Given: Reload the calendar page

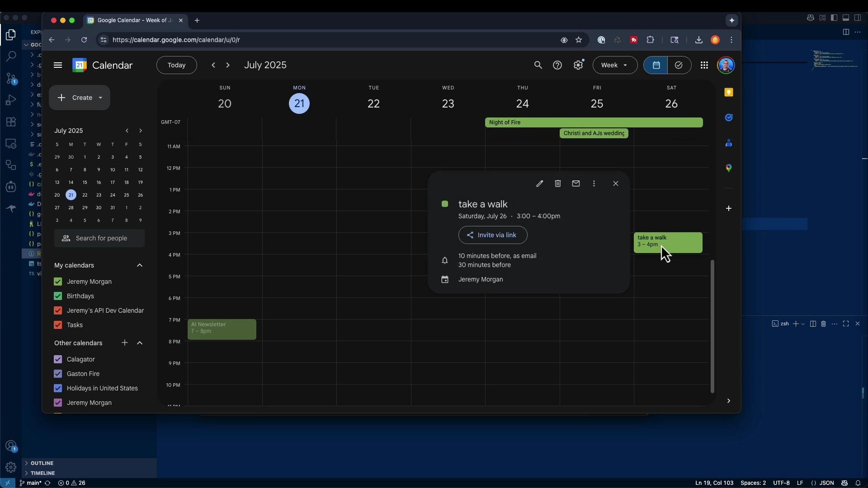Looking at the screenshot, I should 84,40.
